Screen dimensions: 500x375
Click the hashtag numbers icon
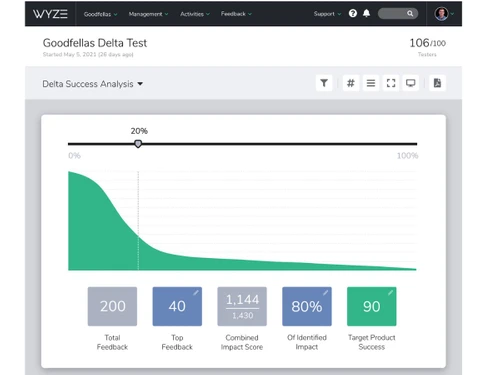(x=350, y=83)
